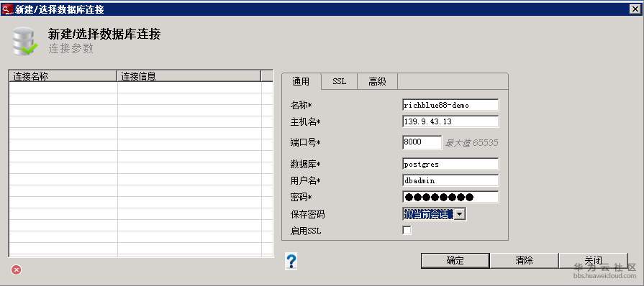Click the 密码 password field
Viewport: 644px width, 286px height.
click(450, 197)
